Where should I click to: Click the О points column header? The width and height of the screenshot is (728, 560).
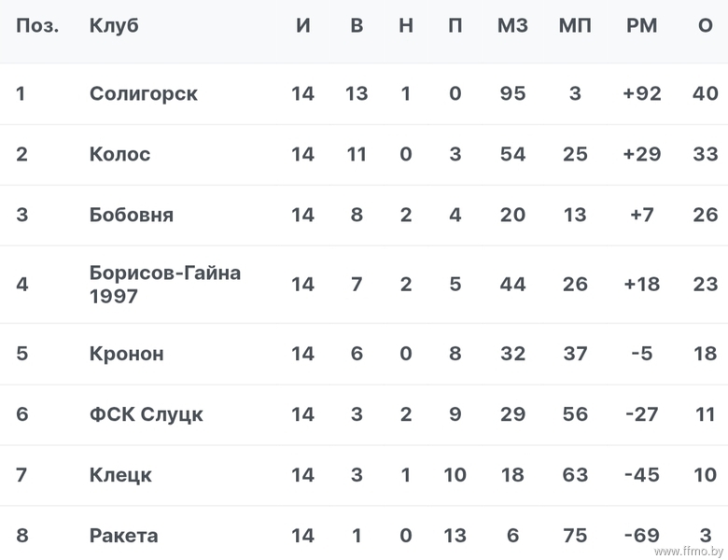(706, 25)
